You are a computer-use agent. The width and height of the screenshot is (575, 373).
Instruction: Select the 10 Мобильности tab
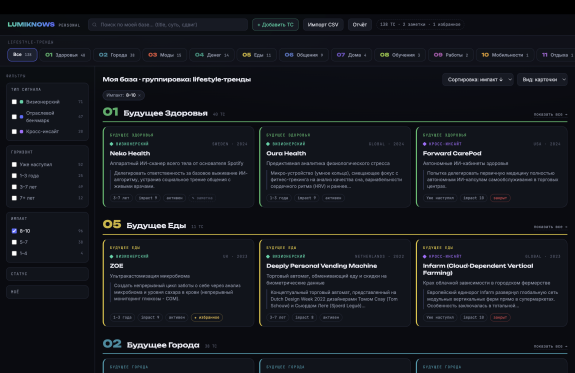point(506,55)
